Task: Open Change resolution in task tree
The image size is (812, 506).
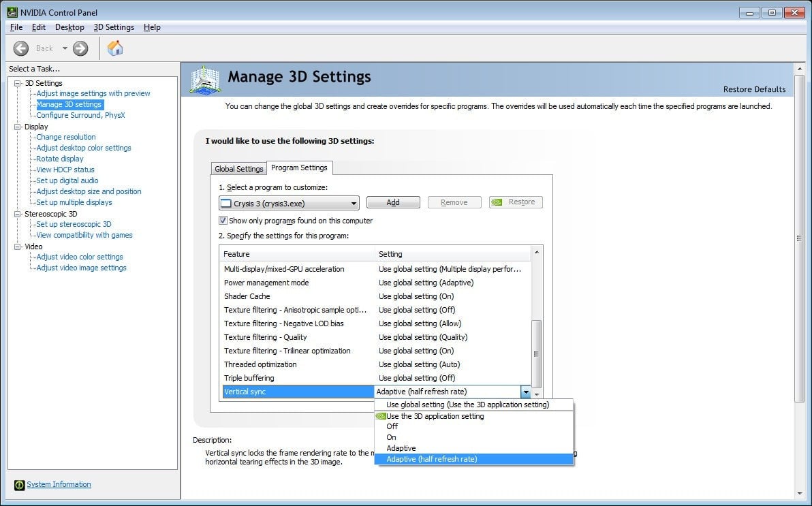Action: click(x=66, y=137)
